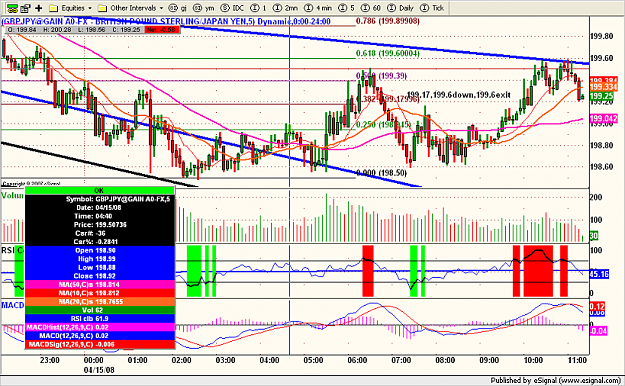Switch to the 4 min interval
This screenshot has height=386, width=625.
(x=318, y=8)
